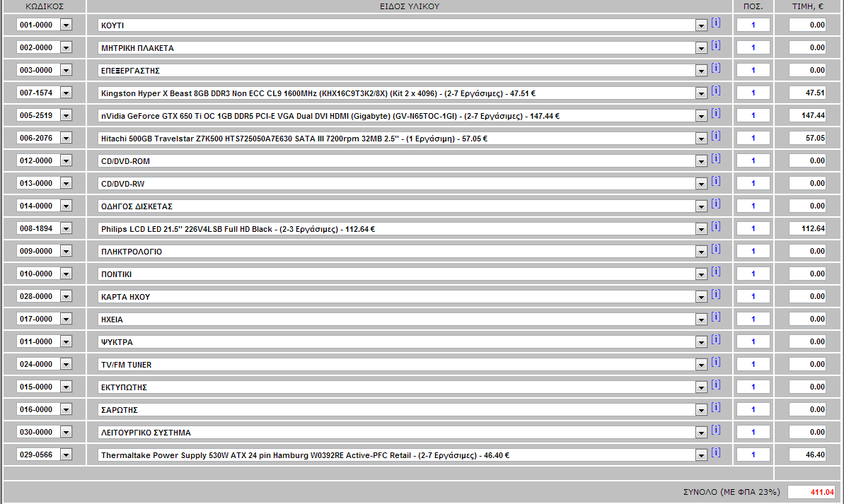The width and height of the screenshot is (844, 504).
Task: Expand the 030-0000 code dropdown
Action: click(66, 432)
